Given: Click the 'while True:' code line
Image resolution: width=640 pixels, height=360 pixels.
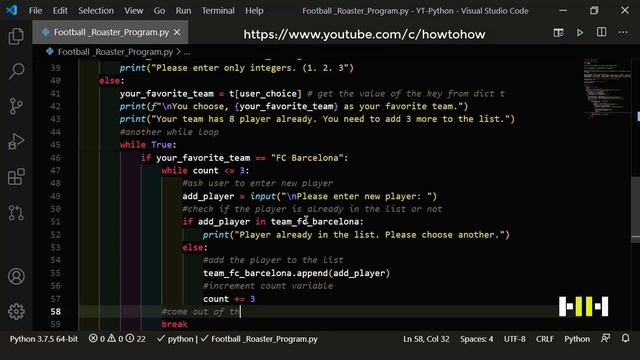Looking at the screenshot, I should (148, 145).
